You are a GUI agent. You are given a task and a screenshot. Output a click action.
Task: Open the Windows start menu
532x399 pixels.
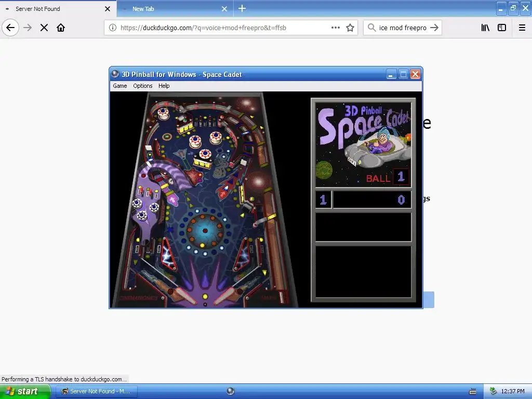coord(25,391)
